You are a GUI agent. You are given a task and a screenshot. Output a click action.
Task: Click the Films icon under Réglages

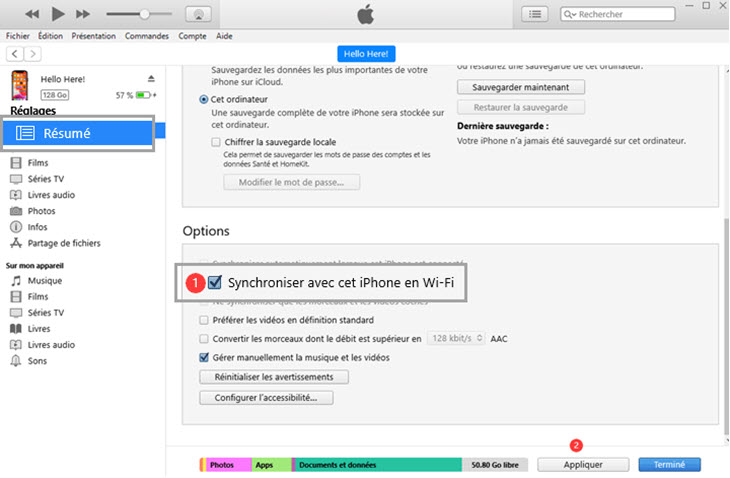click(x=16, y=163)
